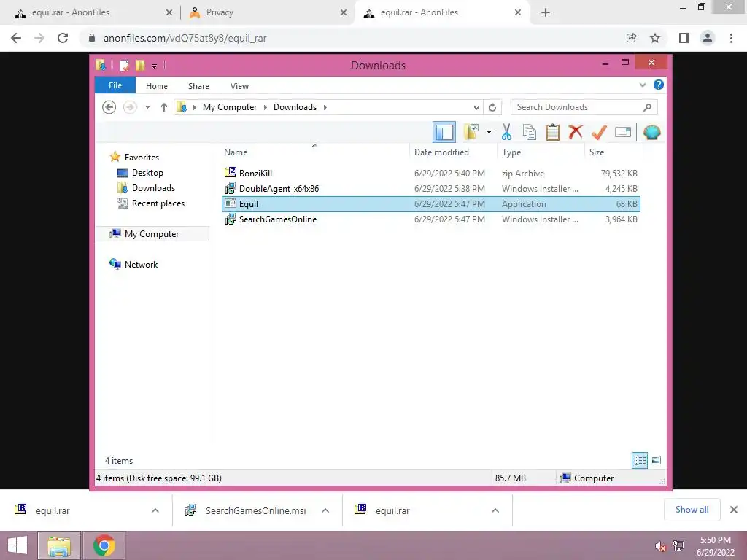
Task: Select the BonziKill zip file
Action: (x=430, y=174)
